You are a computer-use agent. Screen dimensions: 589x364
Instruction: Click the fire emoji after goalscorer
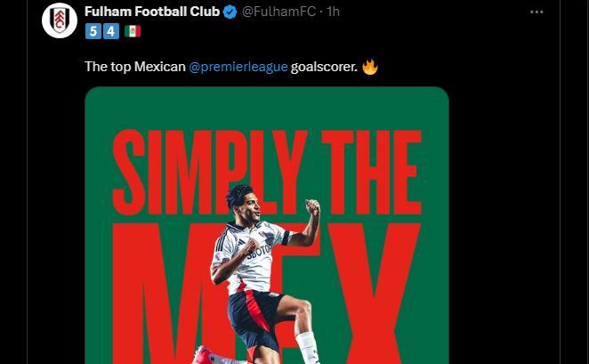click(370, 67)
